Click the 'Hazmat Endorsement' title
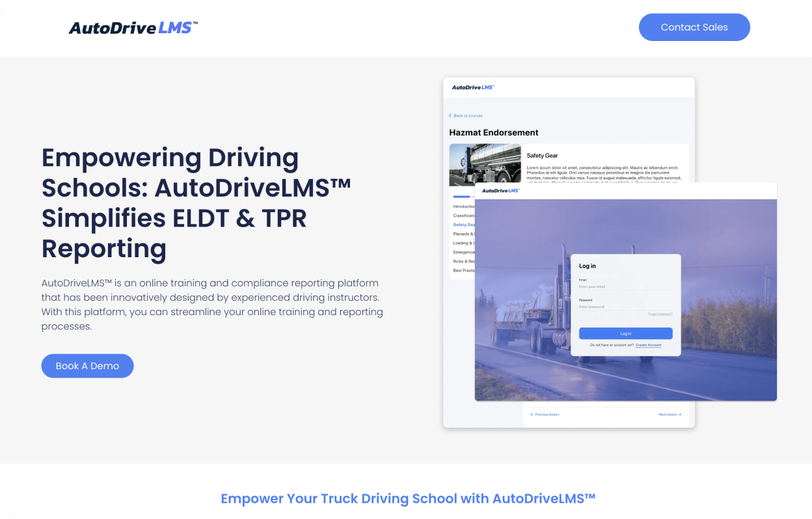The width and height of the screenshot is (812, 519). (494, 133)
